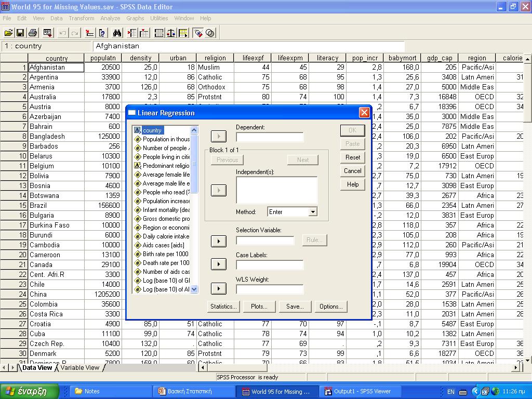The height and width of the screenshot is (399, 532).
Task: Switch to Output1 - SPSS Viewer taskbar button
Action: tap(360, 391)
